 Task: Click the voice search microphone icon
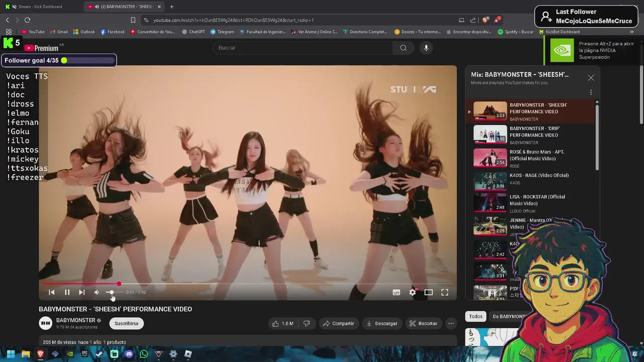[426, 48]
